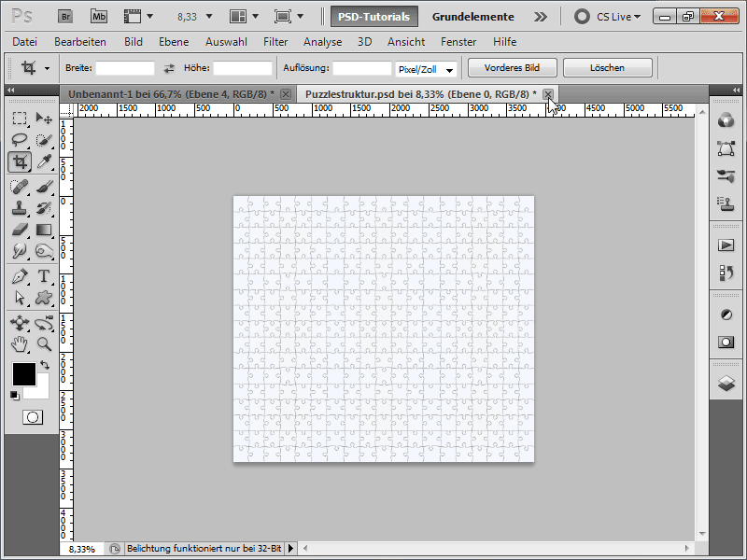Image resolution: width=747 pixels, height=560 pixels.
Task: Swap width and height values
Action: (169, 68)
